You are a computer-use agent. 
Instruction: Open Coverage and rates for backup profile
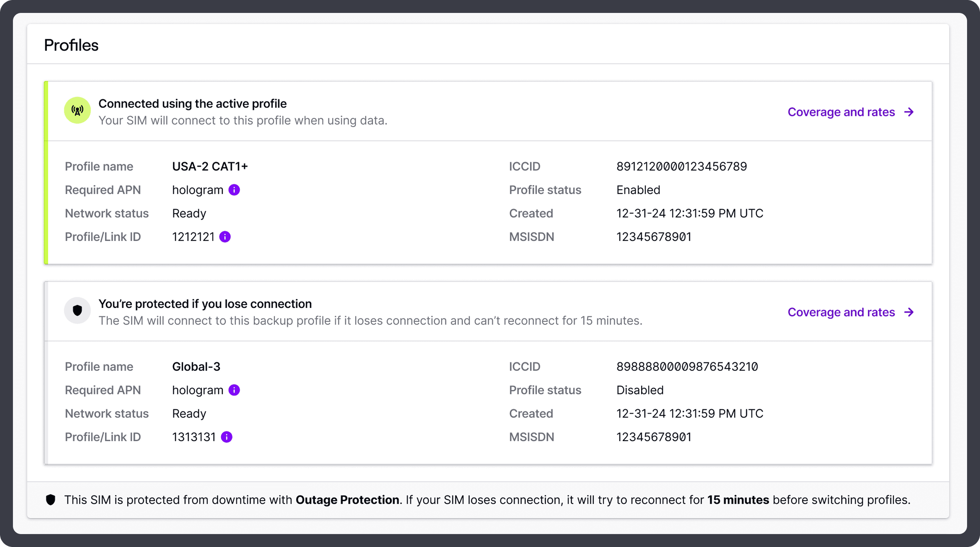(841, 312)
